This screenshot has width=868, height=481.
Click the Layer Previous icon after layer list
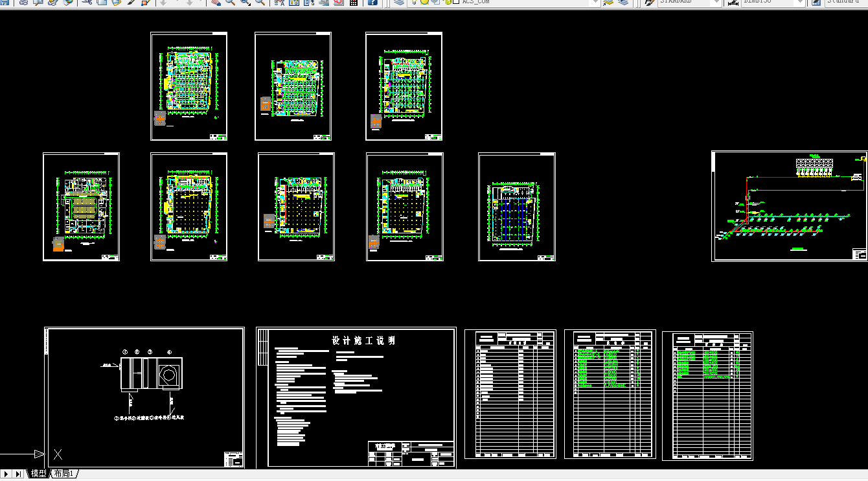coord(623,2)
